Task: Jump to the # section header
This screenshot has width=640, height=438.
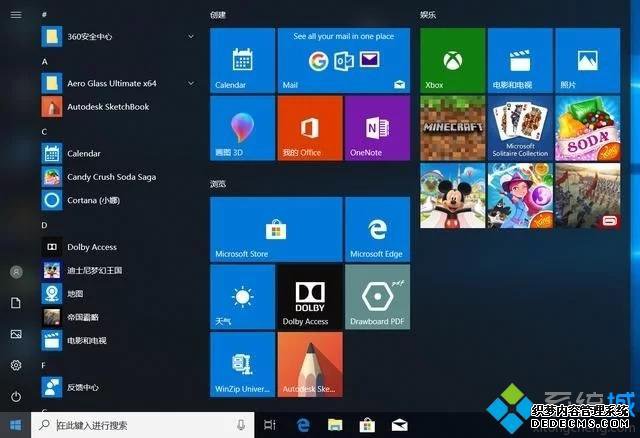Action: [44, 15]
